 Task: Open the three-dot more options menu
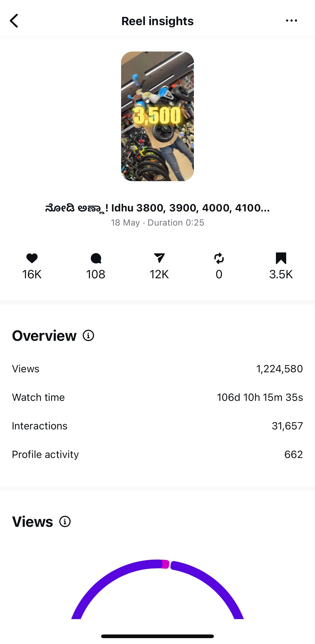click(291, 21)
